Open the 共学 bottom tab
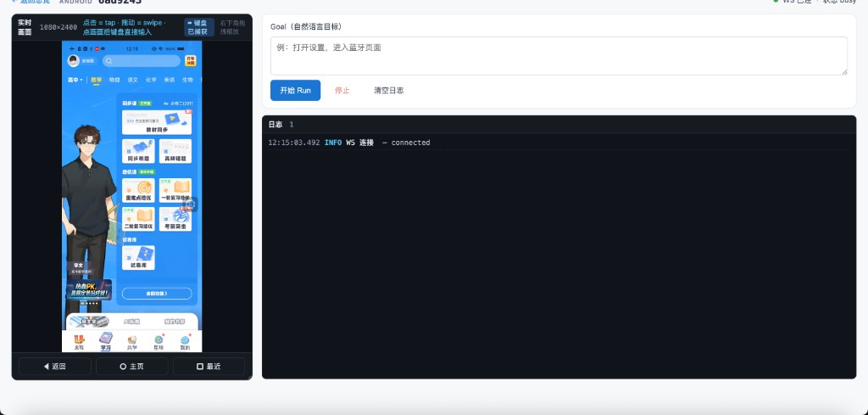868x415 pixels. click(x=131, y=342)
